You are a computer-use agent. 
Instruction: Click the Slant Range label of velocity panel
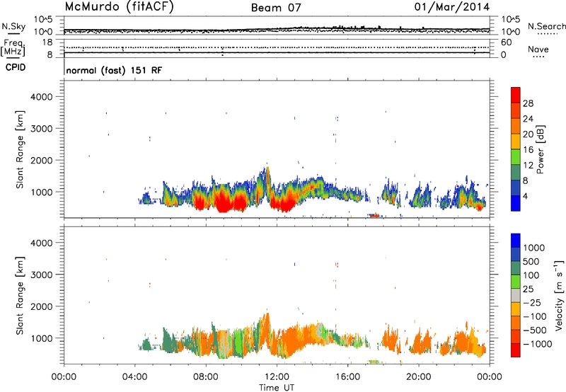click(20, 296)
